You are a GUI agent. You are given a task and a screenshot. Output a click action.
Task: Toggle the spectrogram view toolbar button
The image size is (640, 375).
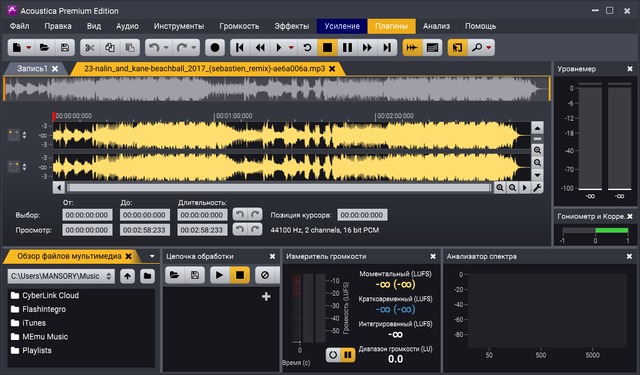[432, 48]
